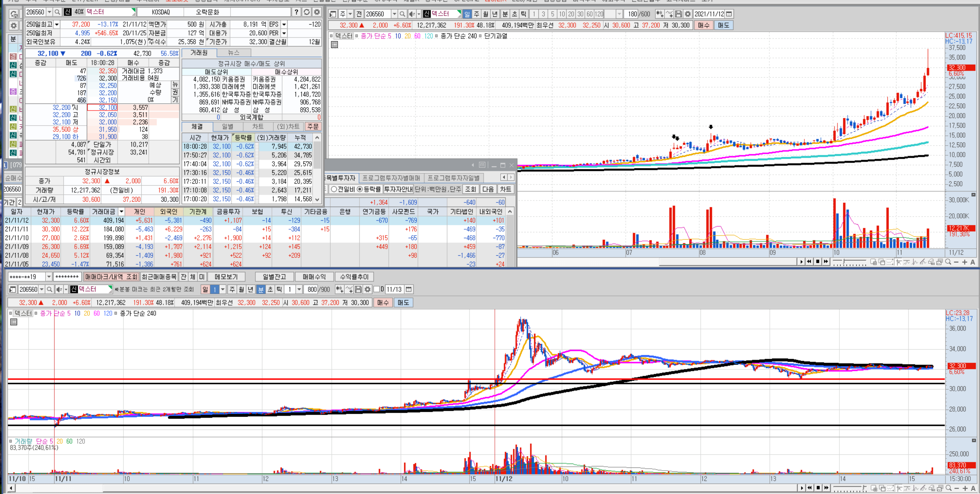Screen dimensions: 980x494
Task: Click the 수익률추이 button
Action: [354, 277]
